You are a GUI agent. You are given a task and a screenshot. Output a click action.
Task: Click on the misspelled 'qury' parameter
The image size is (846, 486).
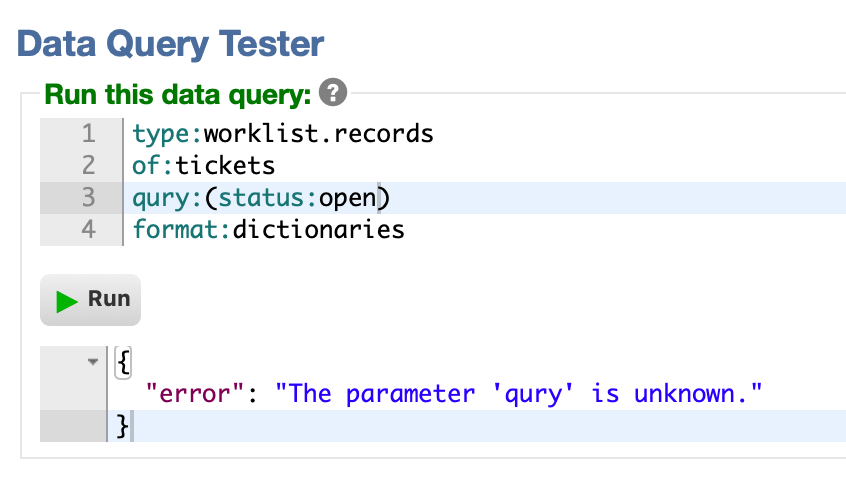click(x=160, y=198)
